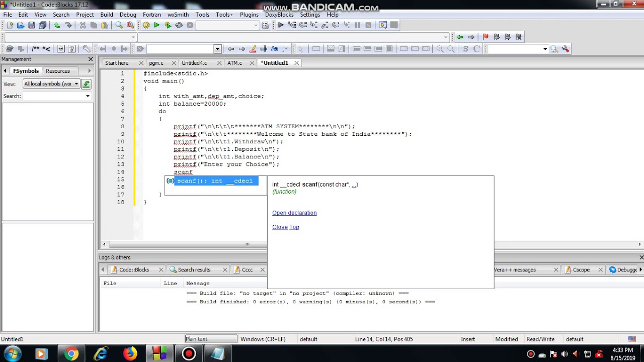Run search with magnifier icon
Image resolution: width=644 pixels, height=362 pixels.
point(554,49)
